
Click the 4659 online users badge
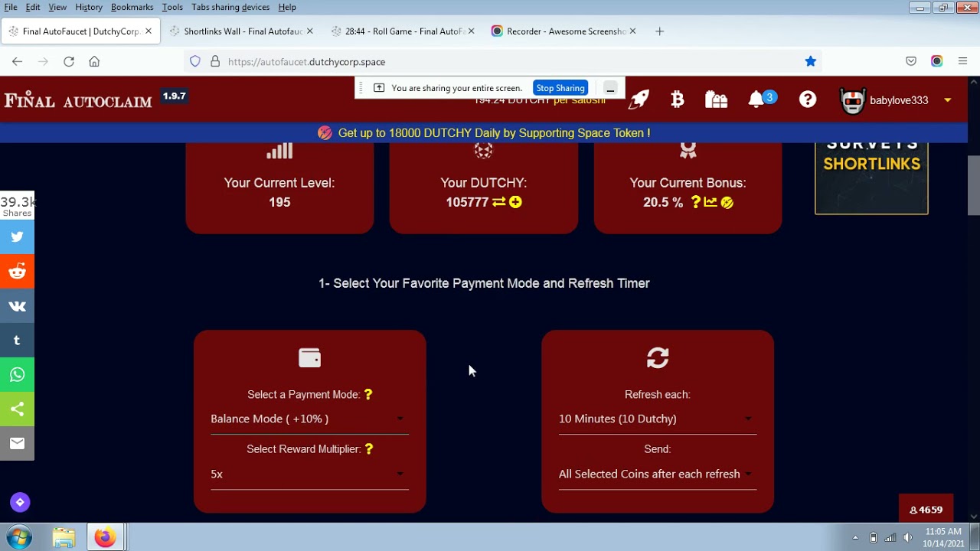(926, 510)
